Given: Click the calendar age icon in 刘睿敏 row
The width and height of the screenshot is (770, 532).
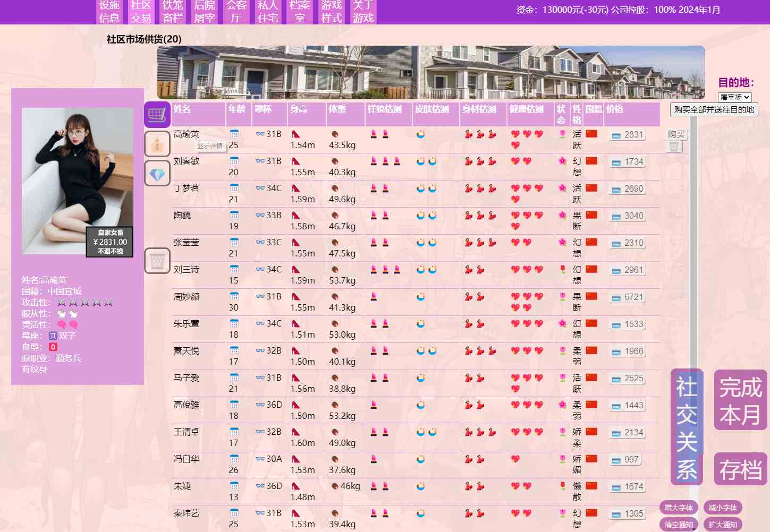Looking at the screenshot, I should (x=234, y=161).
